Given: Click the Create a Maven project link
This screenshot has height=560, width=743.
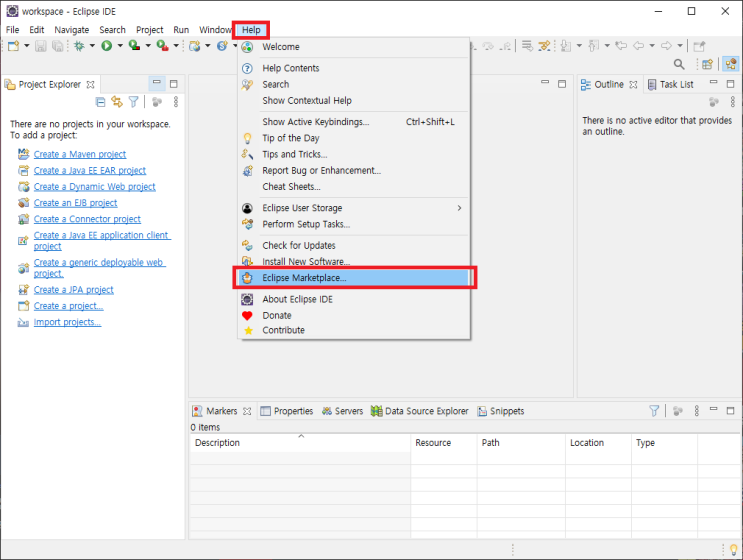Looking at the screenshot, I should point(80,154).
